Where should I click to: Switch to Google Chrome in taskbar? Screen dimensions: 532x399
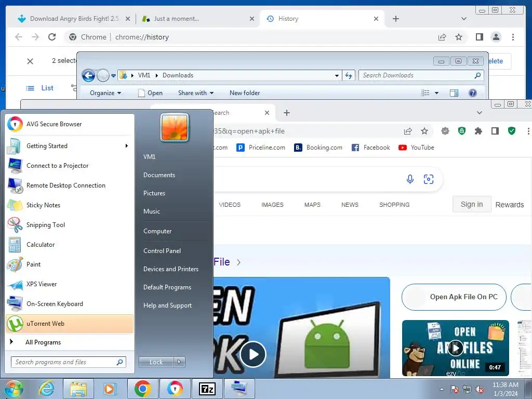(x=143, y=389)
